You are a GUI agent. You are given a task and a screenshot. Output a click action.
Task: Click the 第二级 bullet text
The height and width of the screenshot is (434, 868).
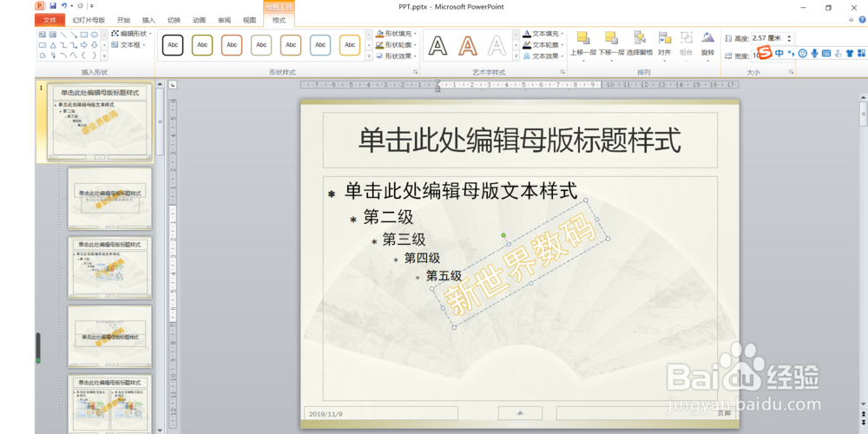click(388, 216)
